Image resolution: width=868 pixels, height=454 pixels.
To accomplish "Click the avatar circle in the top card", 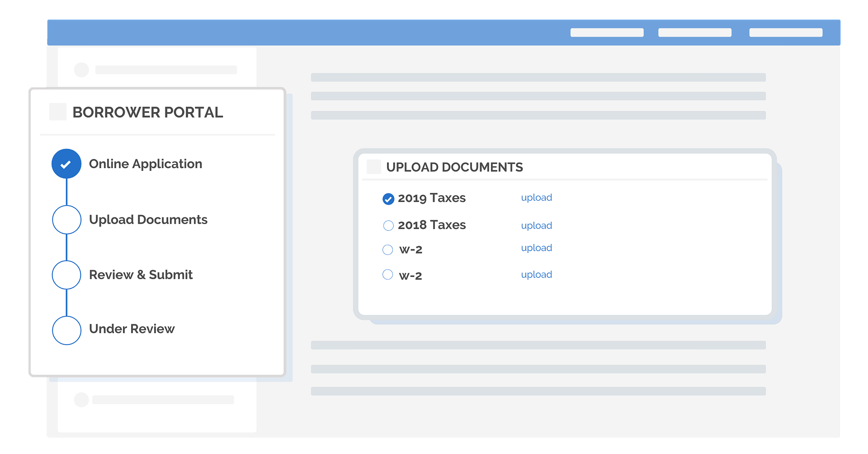I will coord(81,70).
